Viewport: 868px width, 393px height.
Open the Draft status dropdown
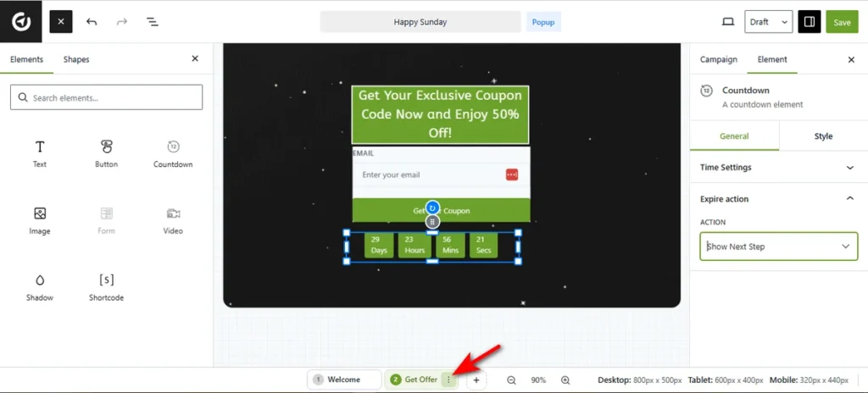(768, 22)
